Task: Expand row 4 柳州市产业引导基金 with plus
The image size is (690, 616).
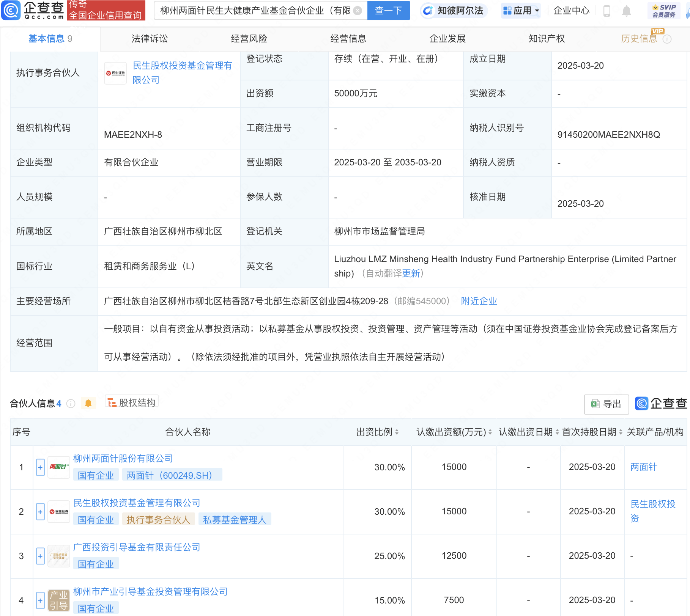Action: (40, 600)
